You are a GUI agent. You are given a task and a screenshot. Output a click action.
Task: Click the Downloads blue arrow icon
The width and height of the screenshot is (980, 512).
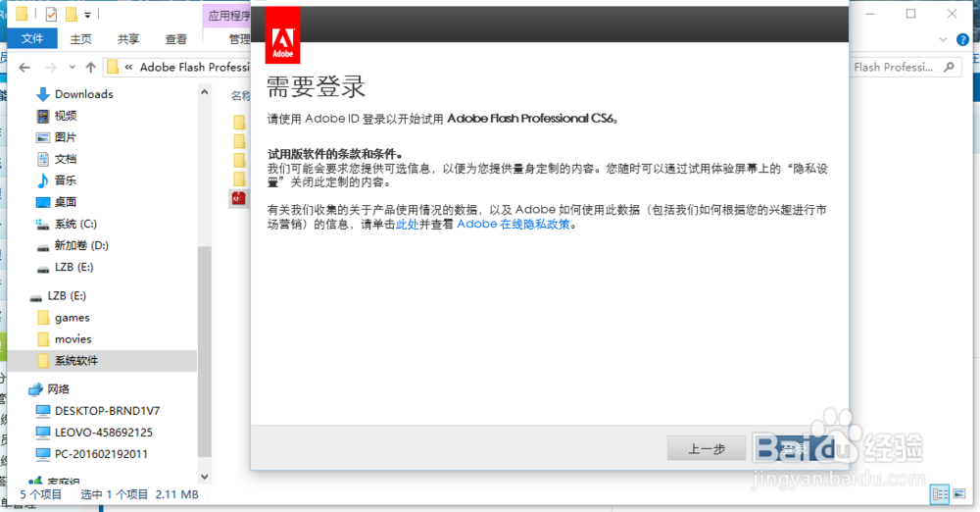(43, 94)
